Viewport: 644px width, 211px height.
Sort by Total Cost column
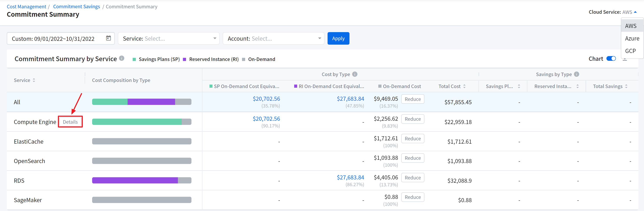click(464, 86)
